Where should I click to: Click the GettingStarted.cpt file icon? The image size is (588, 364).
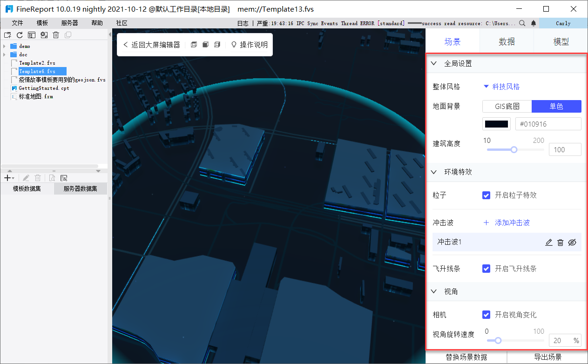pyautogui.click(x=14, y=88)
